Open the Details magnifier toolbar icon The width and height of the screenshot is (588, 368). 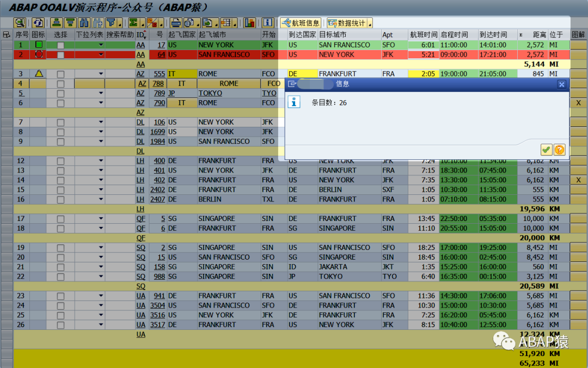pos(20,23)
